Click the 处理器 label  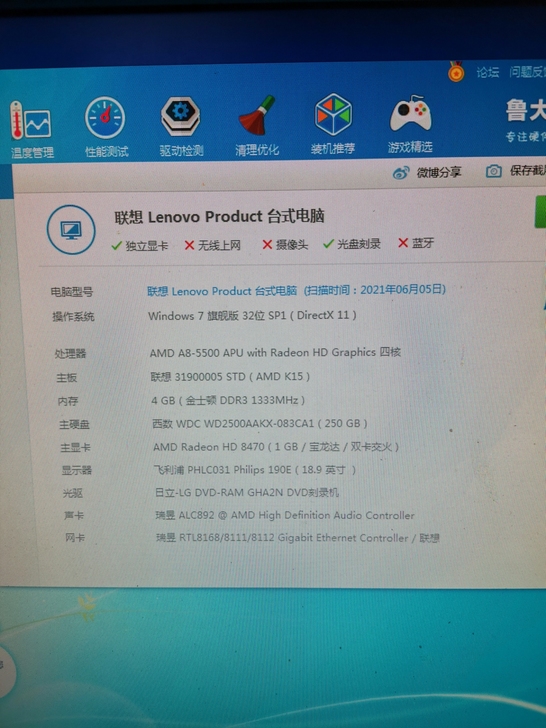coord(71,354)
